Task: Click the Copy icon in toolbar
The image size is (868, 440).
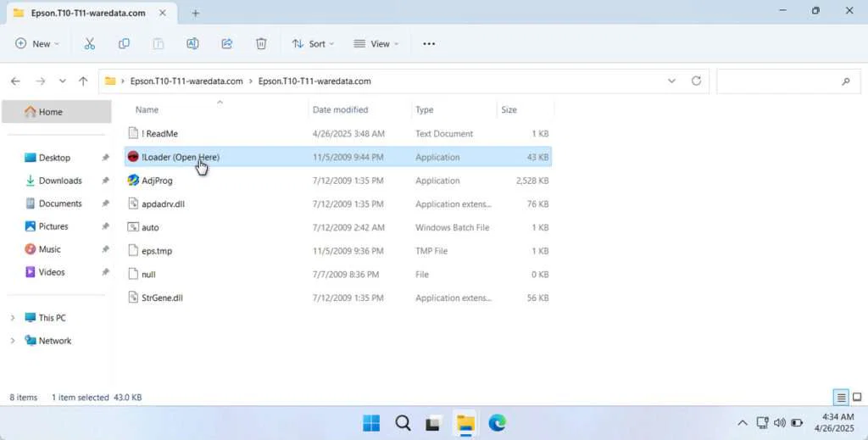Action: (x=124, y=44)
